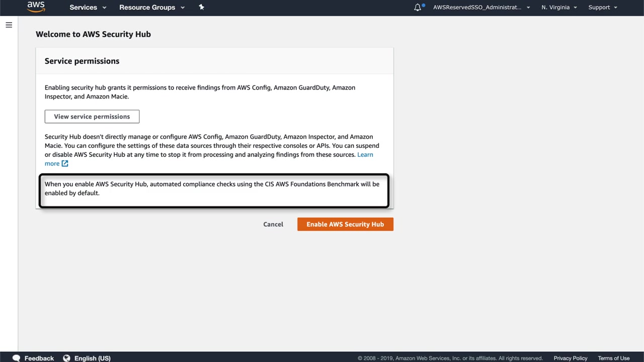Expand the Resource Groups dropdown
This screenshot has height=362, width=644.
[x=152, y=8]
